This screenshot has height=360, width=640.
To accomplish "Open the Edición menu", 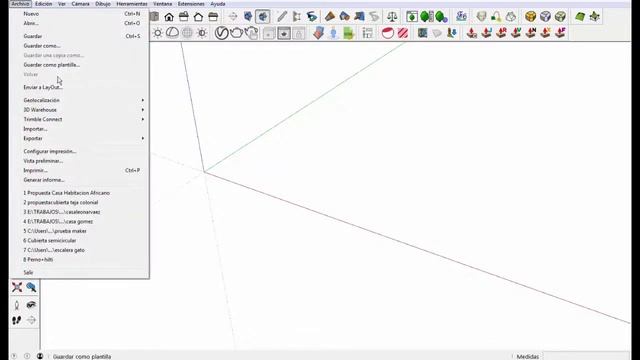I will (x=43, y=4).
